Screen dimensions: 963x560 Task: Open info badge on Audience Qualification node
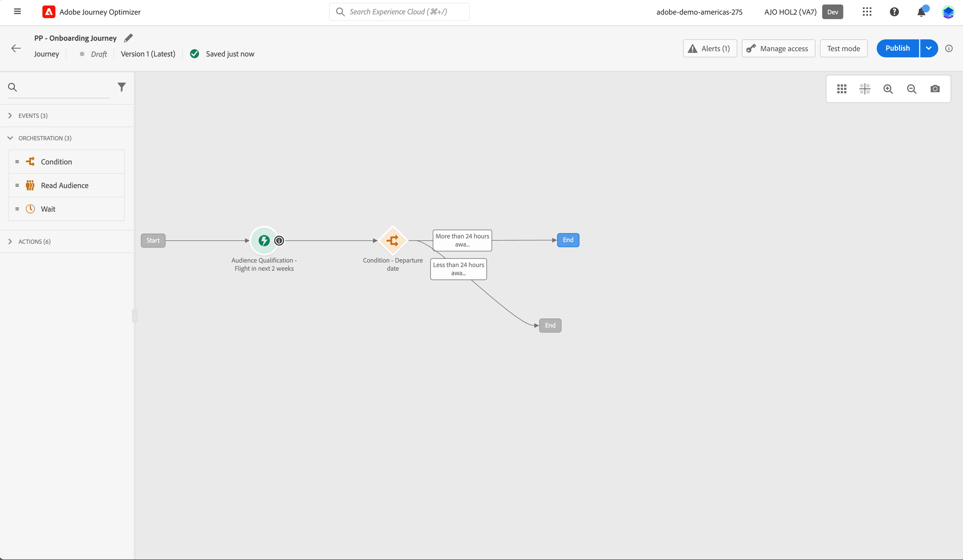coord(279,240)
